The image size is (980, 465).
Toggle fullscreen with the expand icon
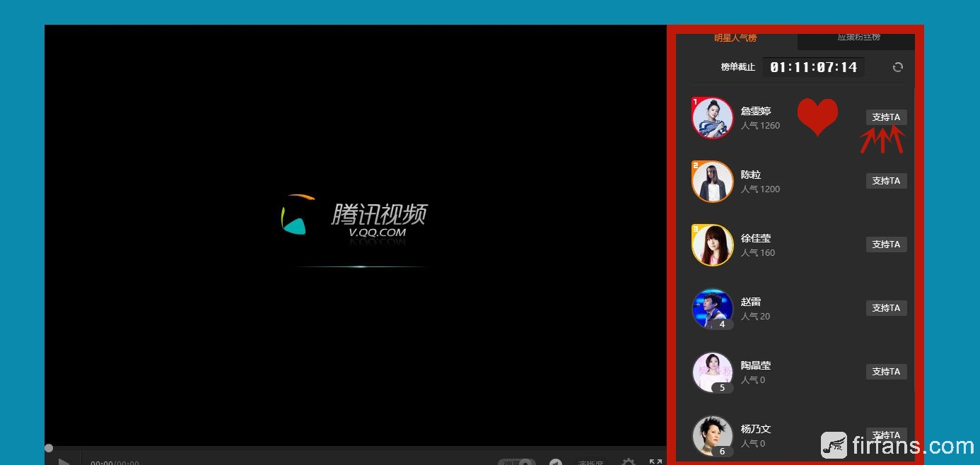click(x=655, y=462)
